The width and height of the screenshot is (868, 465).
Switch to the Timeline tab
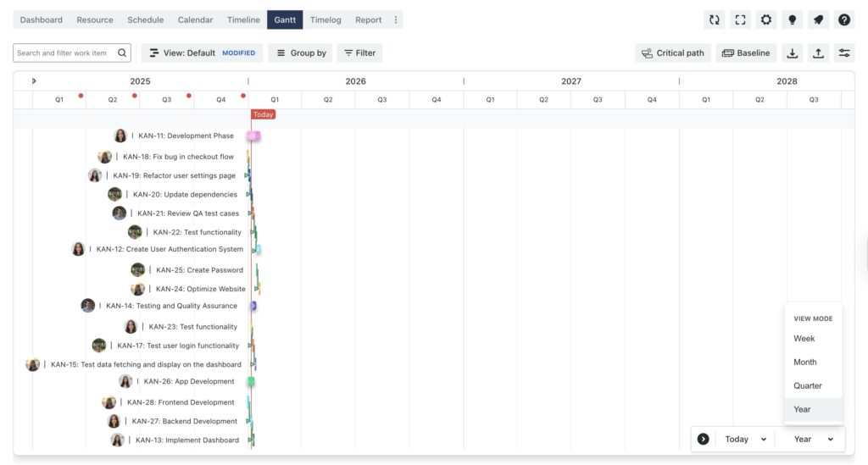click(243, 20)
